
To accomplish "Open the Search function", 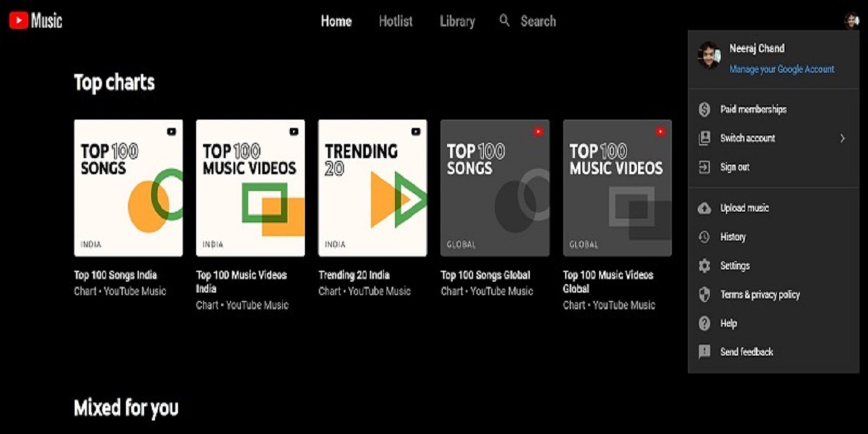I will tap(527, 21).
